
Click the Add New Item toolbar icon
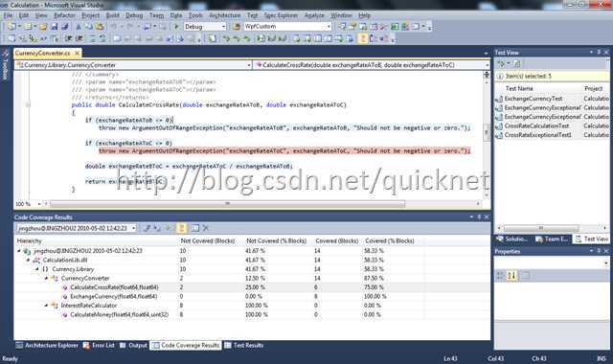(28, 27)
